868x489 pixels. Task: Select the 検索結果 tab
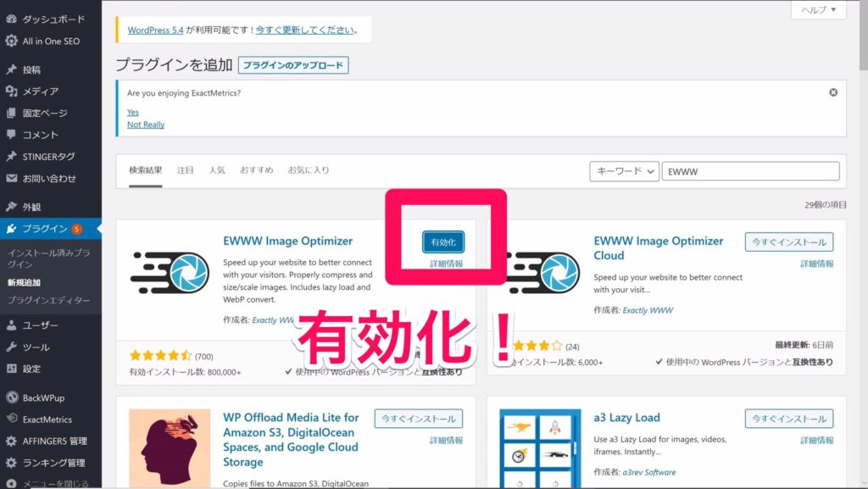tap(145, 169)
